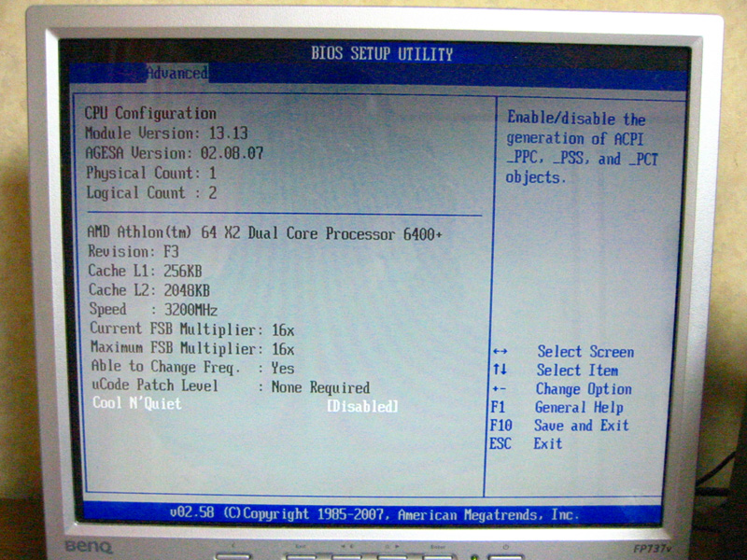Click the Cache L2: 2048KB line
The image size is (747, 560).
point(149,290)
